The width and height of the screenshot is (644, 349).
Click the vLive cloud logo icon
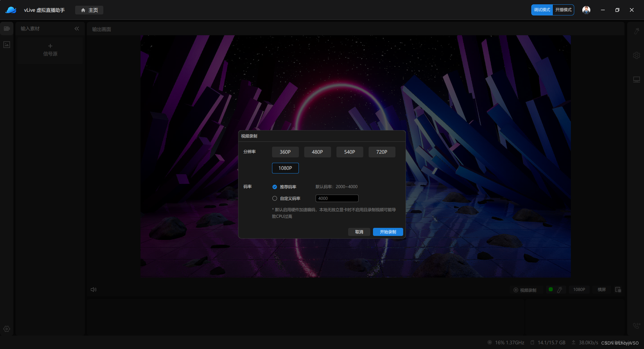11,10
